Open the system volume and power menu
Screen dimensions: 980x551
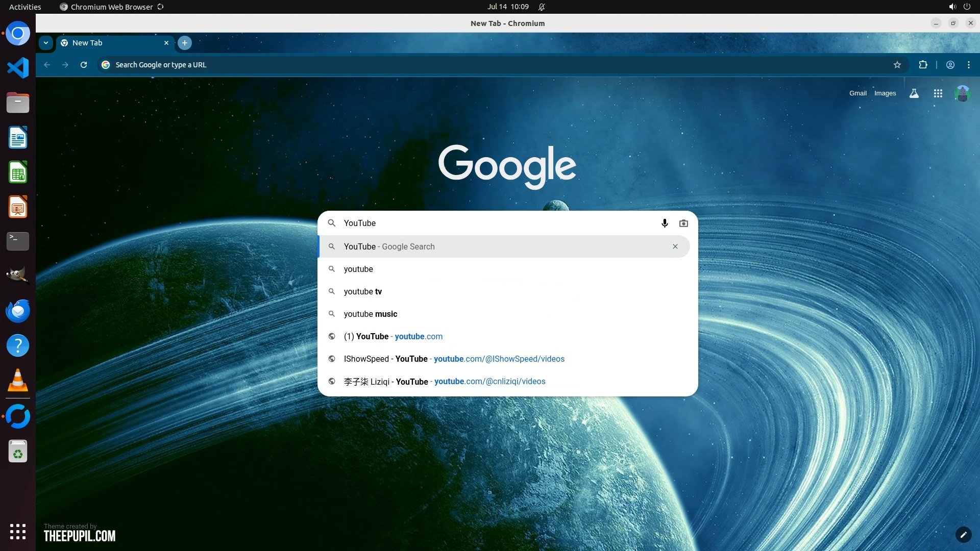(x=959, y=7)
